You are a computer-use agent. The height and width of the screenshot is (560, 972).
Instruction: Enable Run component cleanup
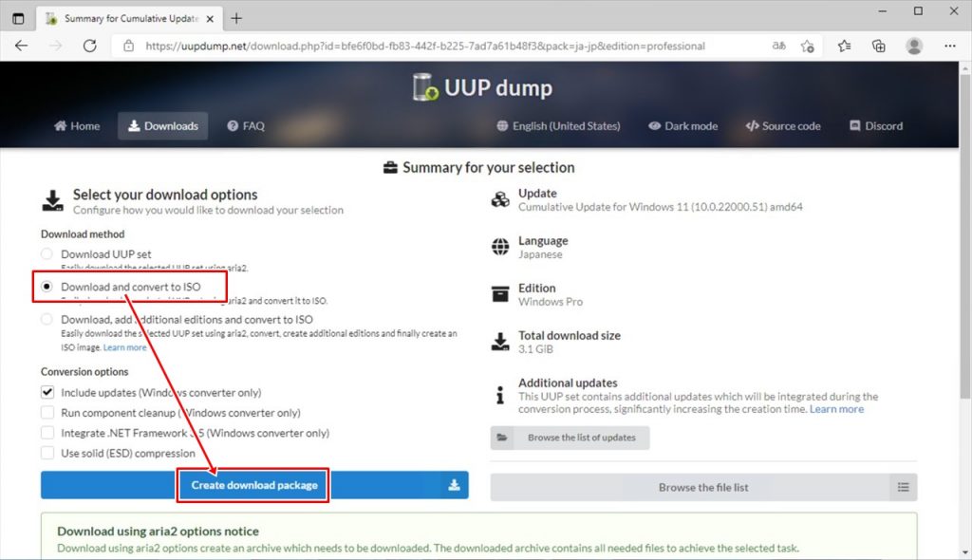pos(47,412)
